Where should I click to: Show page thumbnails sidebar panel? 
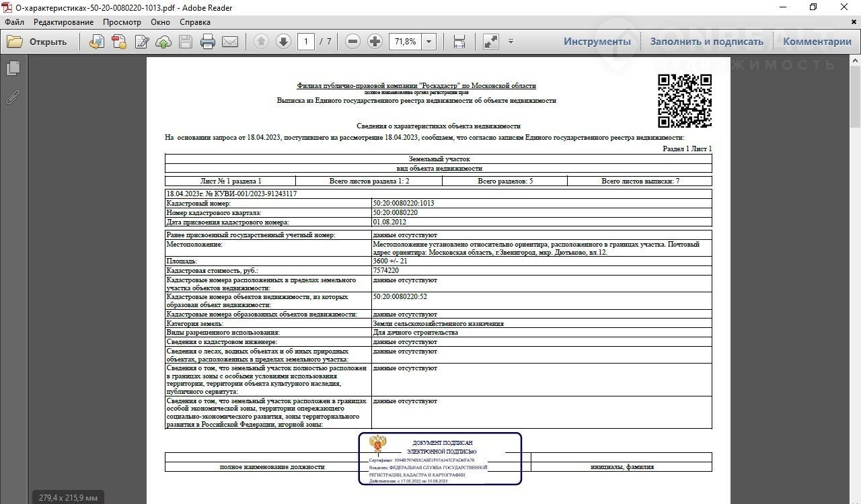pos(13,69)
